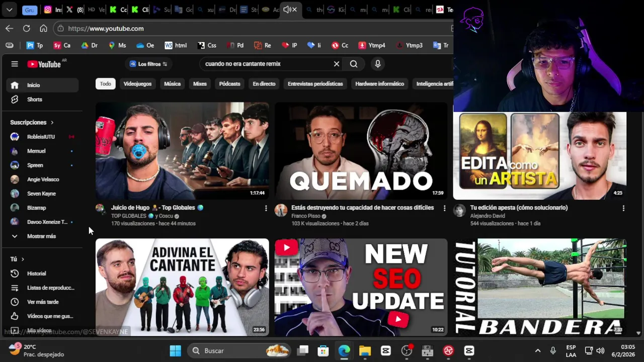Open the Ms Google Maps bookmark
Image resolution: width=644 pixels, height=362 pixels.
tap(117, 45)
